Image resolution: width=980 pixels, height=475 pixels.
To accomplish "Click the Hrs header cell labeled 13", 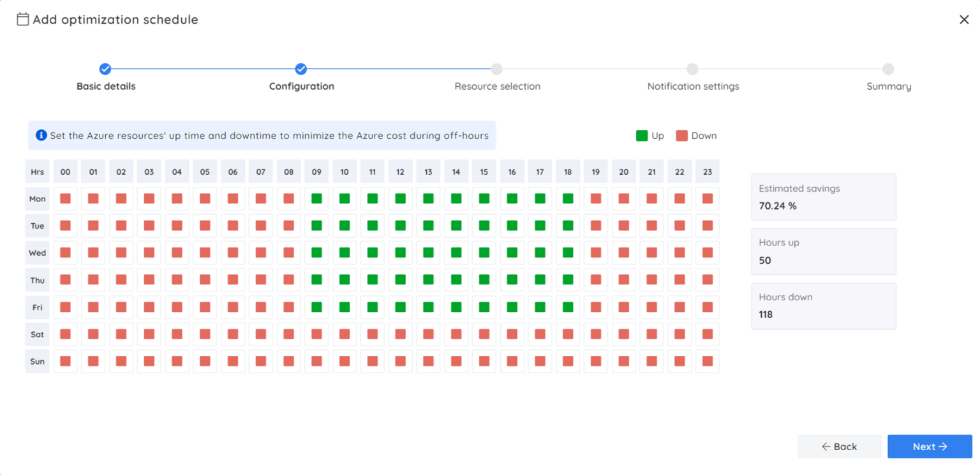I will [428, 171].
